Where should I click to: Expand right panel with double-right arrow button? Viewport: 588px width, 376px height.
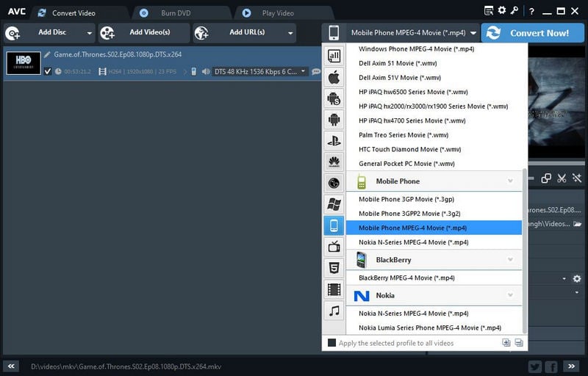click(571, 366)
